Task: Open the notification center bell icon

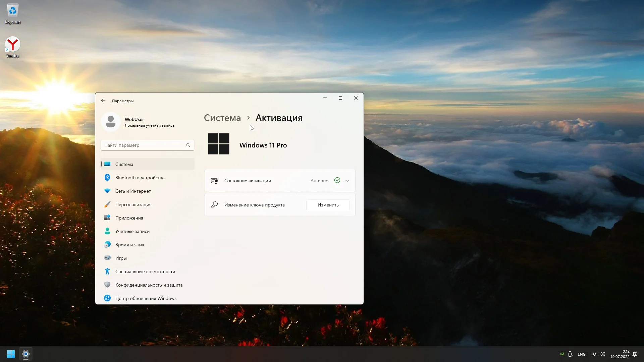Action: coord(635,354)
